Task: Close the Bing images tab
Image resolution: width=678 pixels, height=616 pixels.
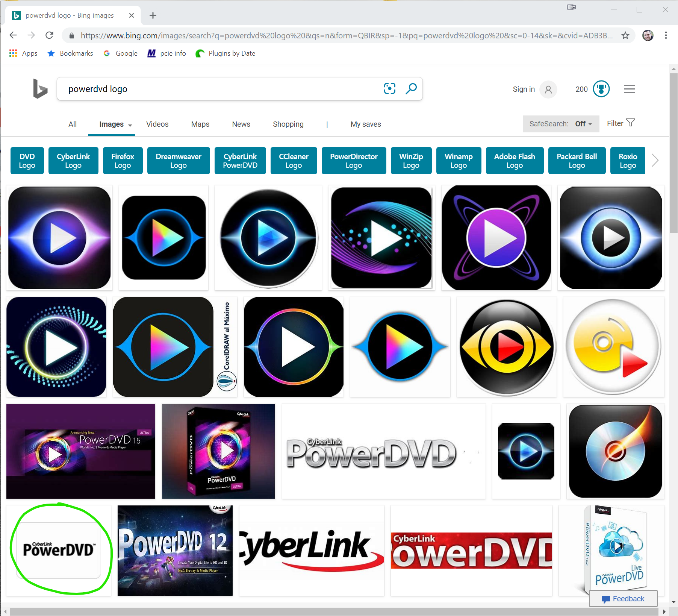Action: (x=132, y=15)
